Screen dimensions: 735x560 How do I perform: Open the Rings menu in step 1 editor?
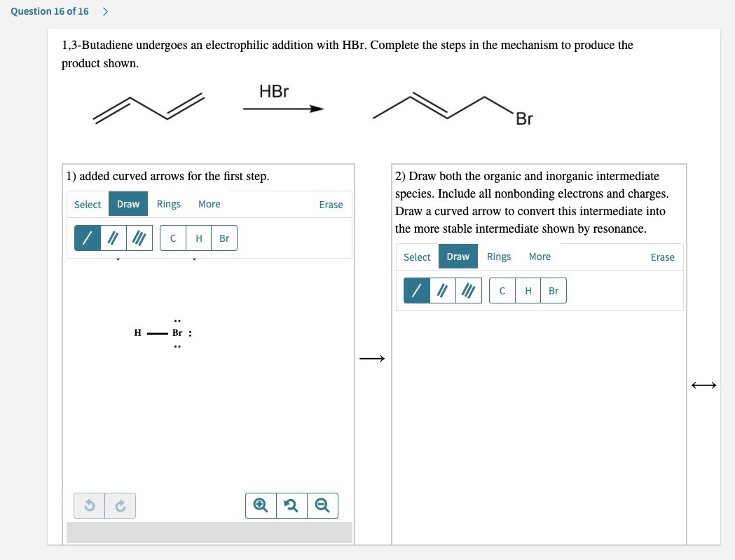click(168, 204)
